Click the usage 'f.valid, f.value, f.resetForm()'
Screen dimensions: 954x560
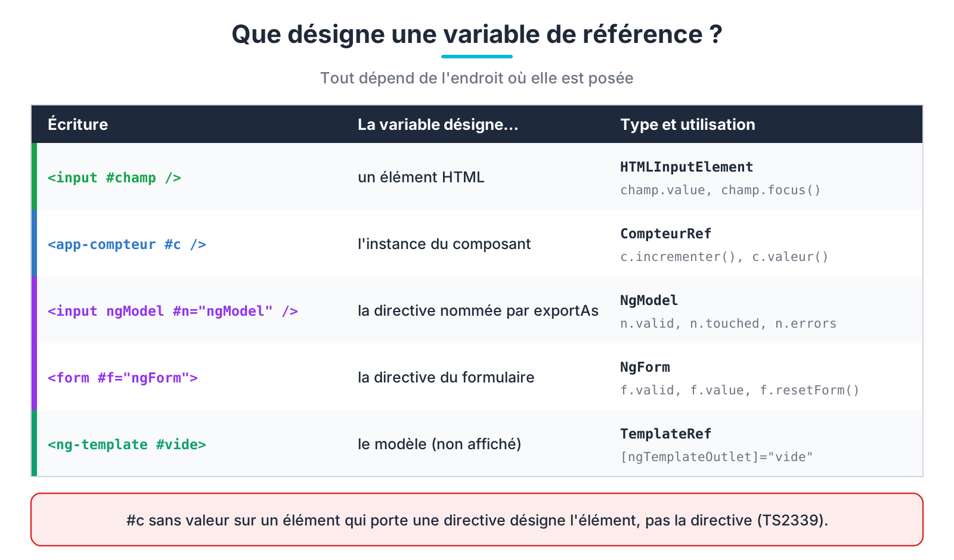coord(740,390)
